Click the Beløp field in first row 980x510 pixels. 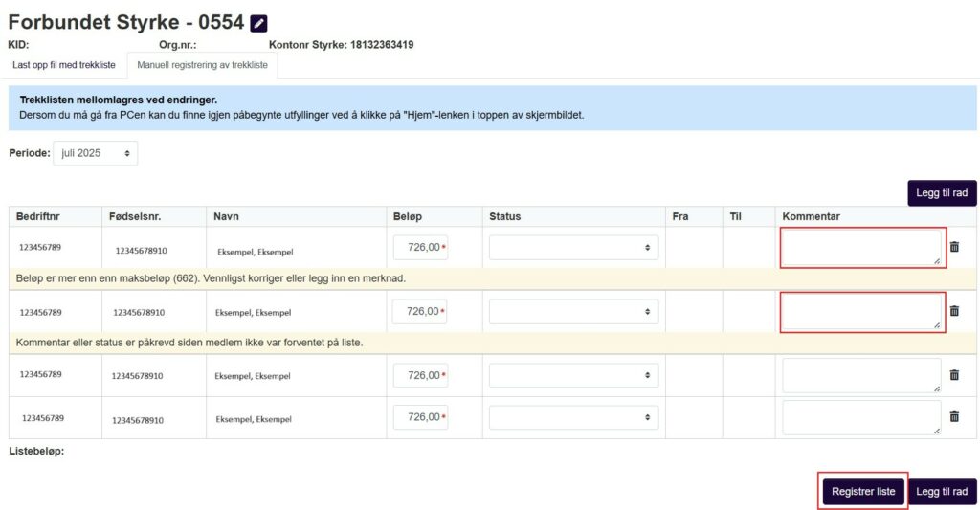(419, 248)
